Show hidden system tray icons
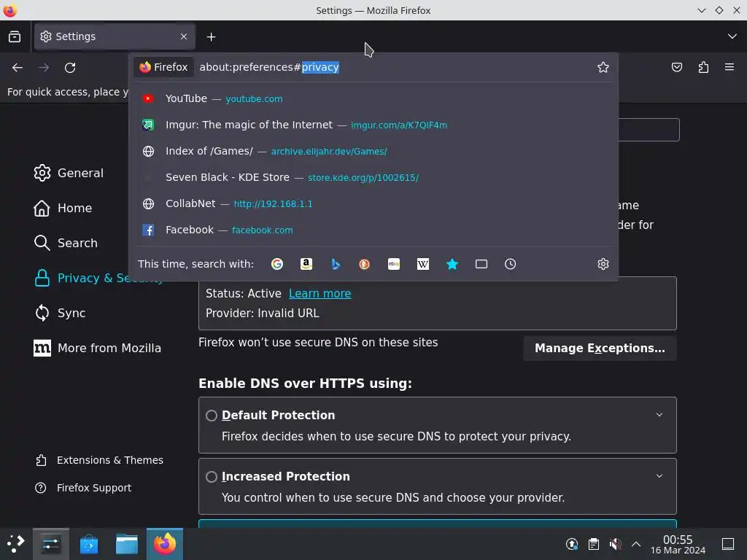This screenshot has width=747, height=560. point(636,544)
